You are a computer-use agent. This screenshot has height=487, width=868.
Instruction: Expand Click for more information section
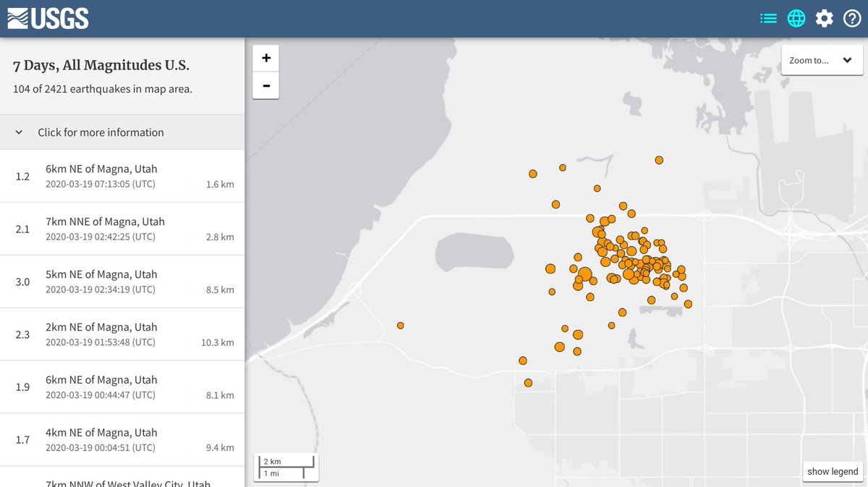click(x=122, y=132)
